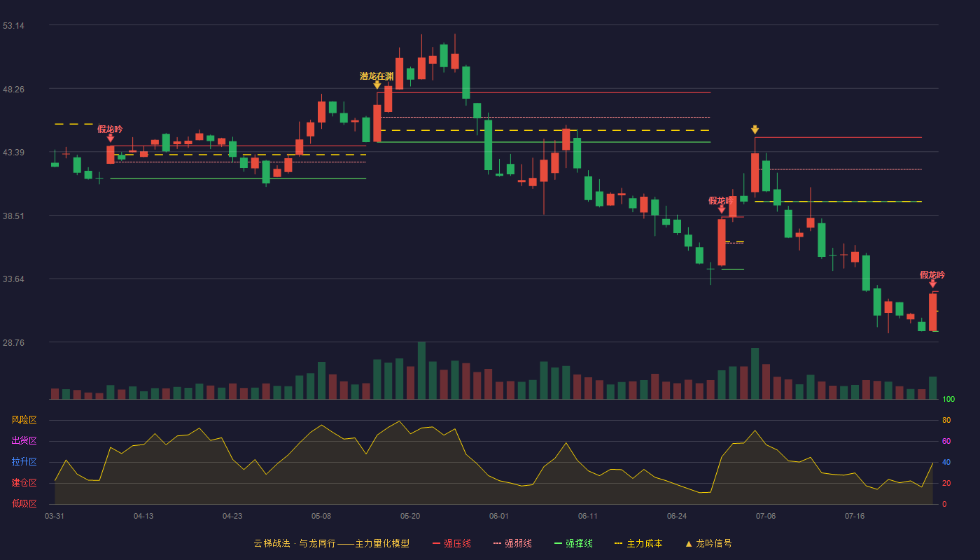Viewport: 980px width, 560px height.
Task: Click the 低吸区 zone label
Action: click(24, 504)
